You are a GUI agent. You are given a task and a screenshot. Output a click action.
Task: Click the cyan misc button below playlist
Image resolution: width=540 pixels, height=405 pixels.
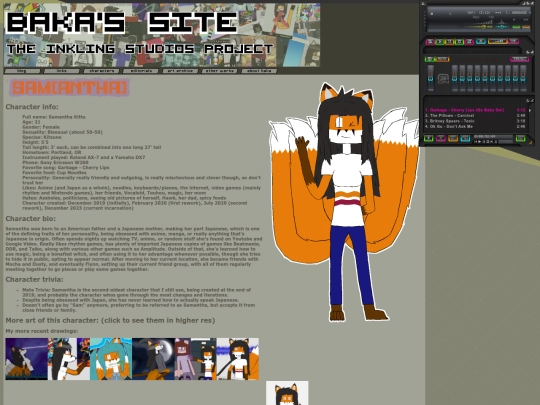click(465, 138)
